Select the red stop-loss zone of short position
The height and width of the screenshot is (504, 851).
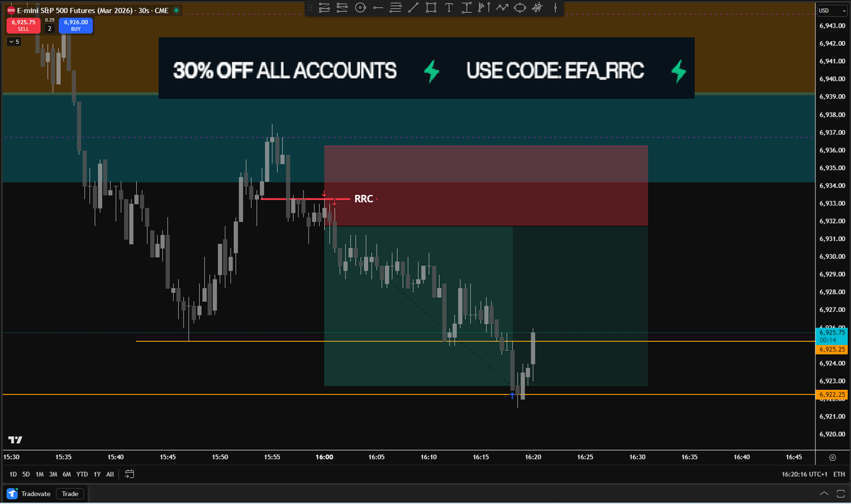pos(486,186)
